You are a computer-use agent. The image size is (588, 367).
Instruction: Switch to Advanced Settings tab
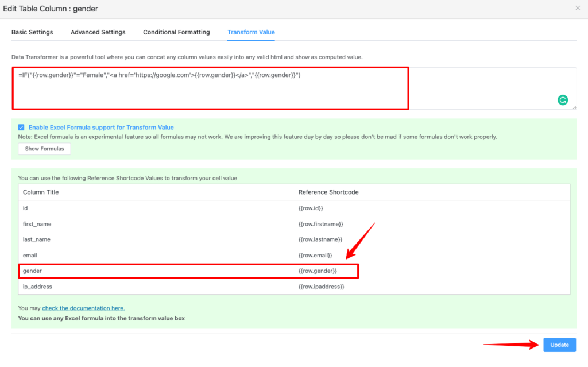pos(98,32)
